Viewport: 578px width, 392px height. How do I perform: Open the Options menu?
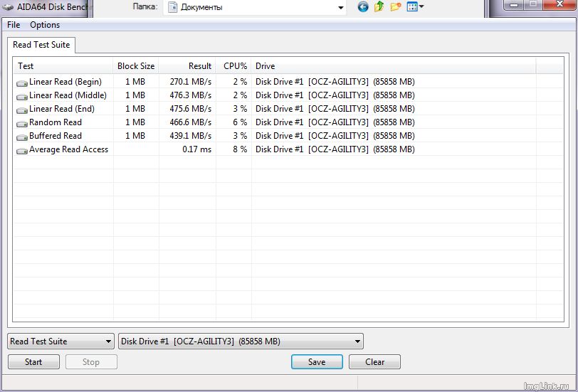(45, 25)
